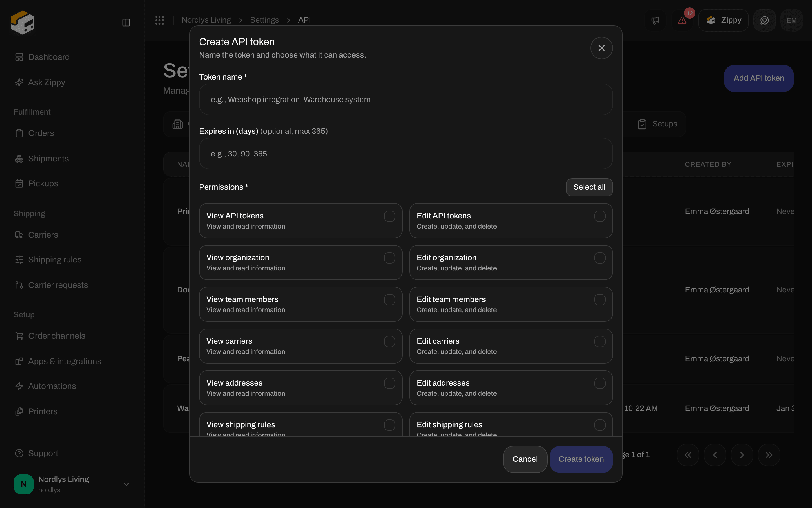
Task: Check View organization permission
Action: 389,258
